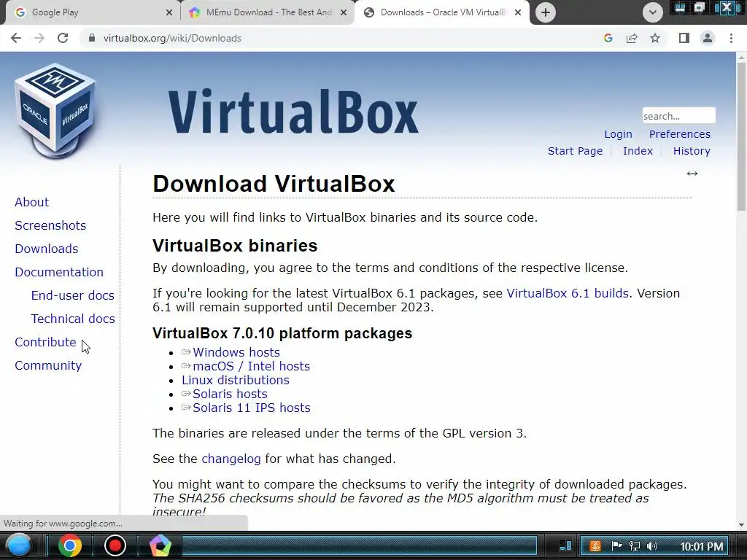Image resolution: width=747 pixels, height=560 pixels.
Task: Click the VirtualBox 7.0.10 platform packages heading
Action: [x=282, y=333]
